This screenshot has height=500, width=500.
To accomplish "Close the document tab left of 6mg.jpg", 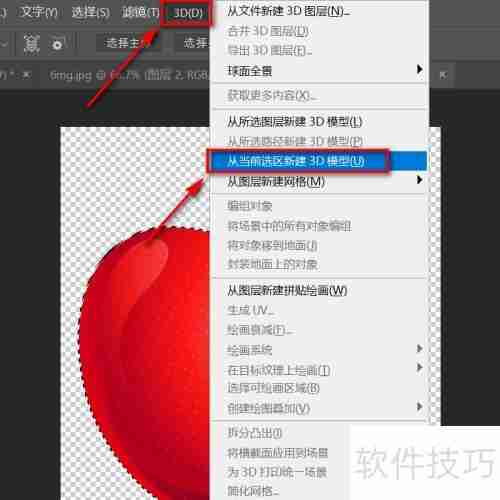I will click(x=27, y=75).
